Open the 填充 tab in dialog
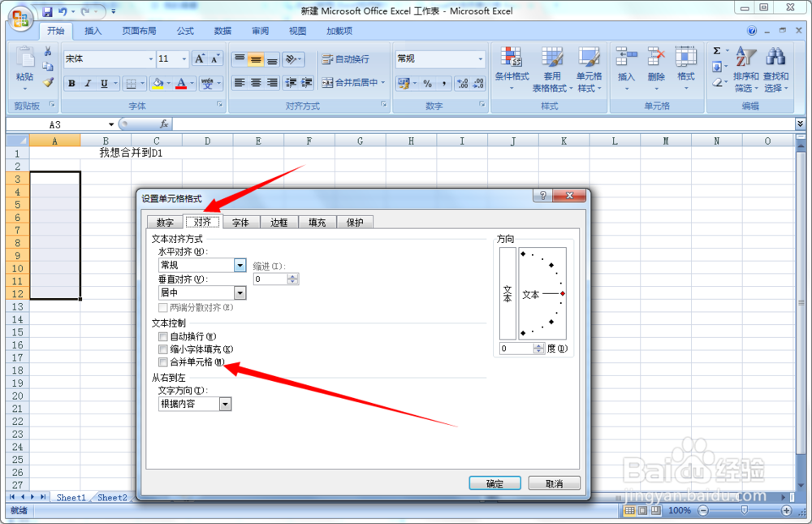The image size is (812, 524). (317, 223)
